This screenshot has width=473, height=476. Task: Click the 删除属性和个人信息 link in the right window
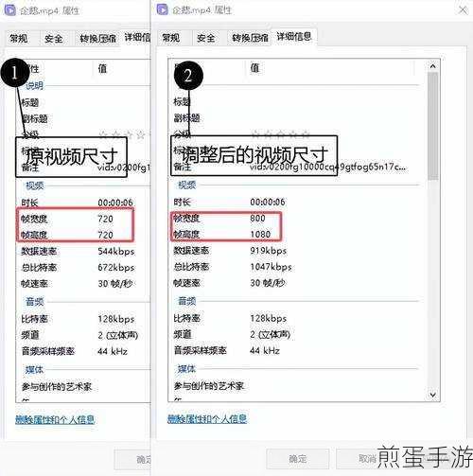(x=207, y=419)
